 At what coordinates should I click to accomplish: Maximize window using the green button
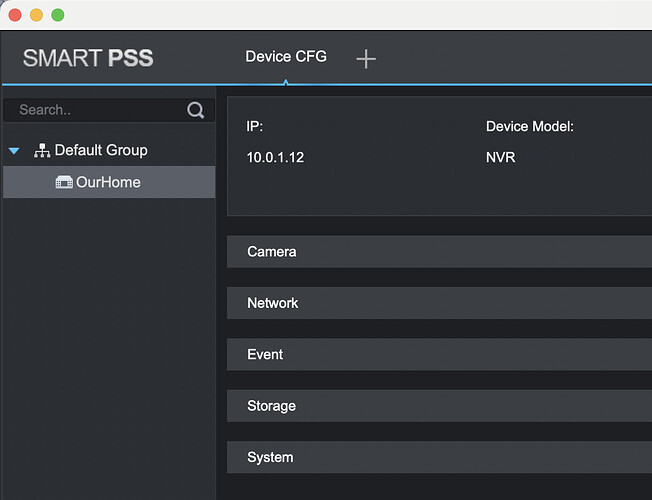[58, 15]
